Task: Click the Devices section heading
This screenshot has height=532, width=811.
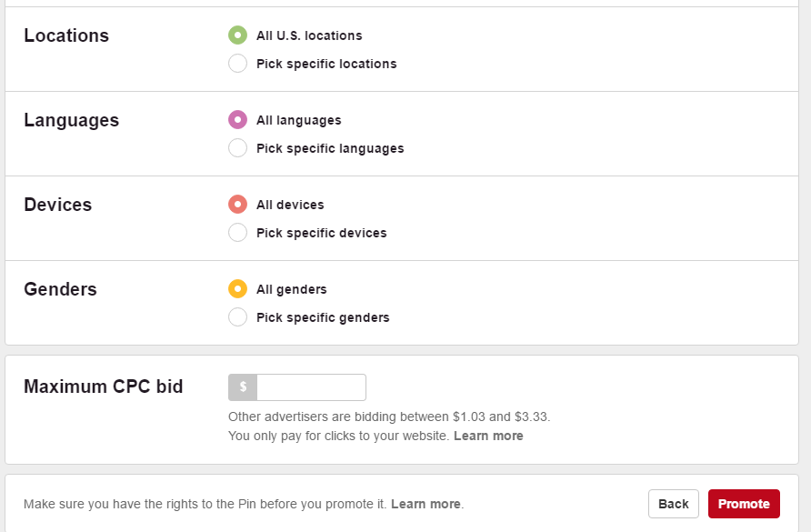Action: (x=58, y=205)
